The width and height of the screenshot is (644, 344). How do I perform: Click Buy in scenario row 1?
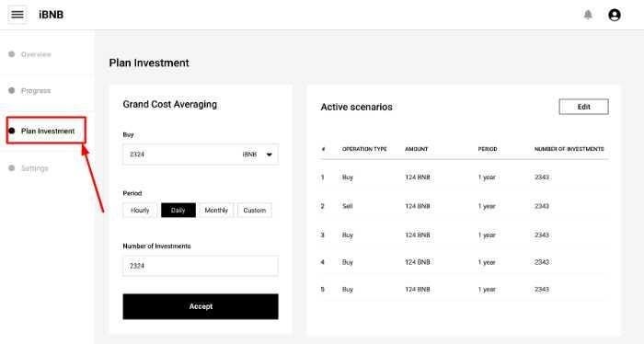pos(348,178)
